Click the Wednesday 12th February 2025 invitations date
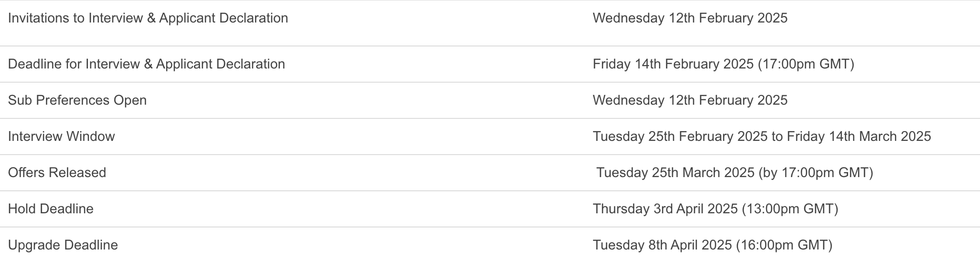Image resolution: width=980 pixels, height=272 pixels. click(x=690, y=18)
